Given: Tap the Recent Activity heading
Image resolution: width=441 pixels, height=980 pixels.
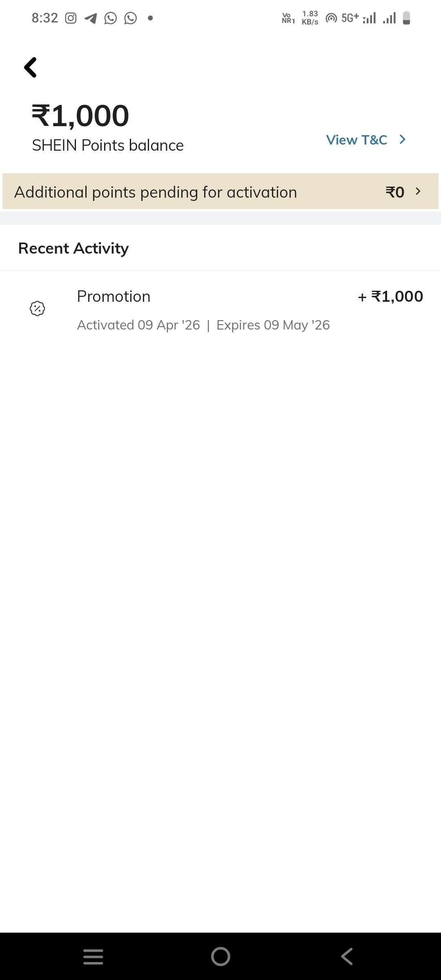Looking at the screenshot, I should 73,248.
